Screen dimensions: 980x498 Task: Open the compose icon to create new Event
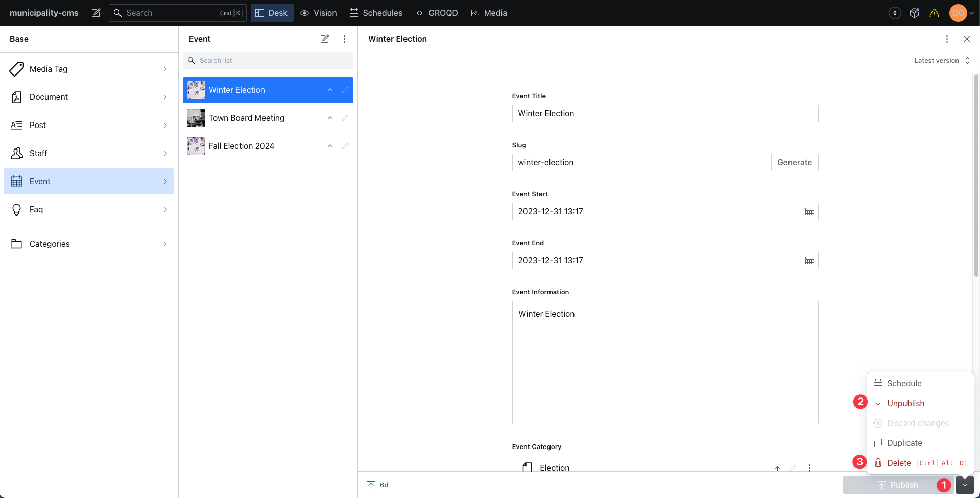(325, 39)
